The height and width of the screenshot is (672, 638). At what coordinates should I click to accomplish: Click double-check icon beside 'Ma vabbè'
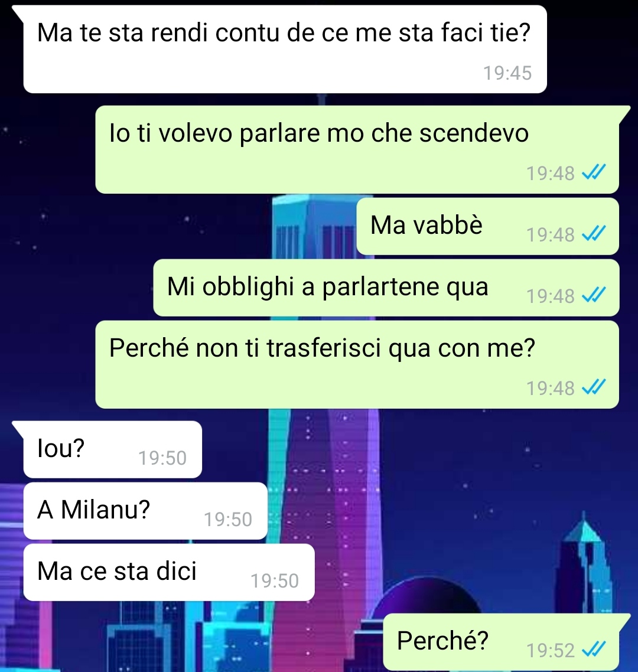(594, 234)
